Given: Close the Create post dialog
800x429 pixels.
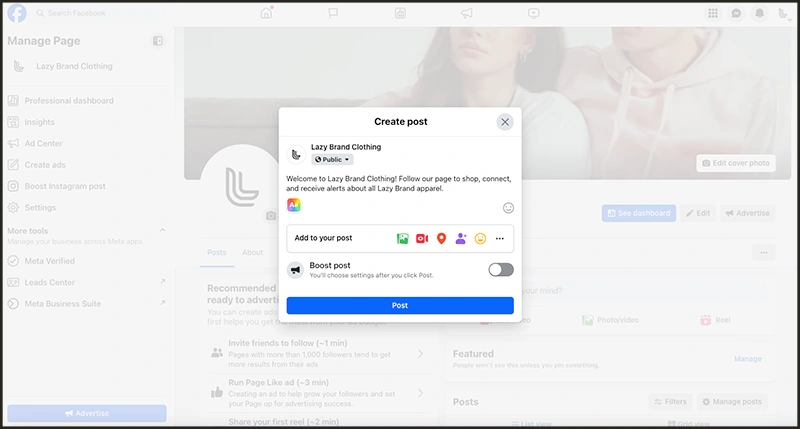Looking at the screenshot, I should click(x=505, y=122).
